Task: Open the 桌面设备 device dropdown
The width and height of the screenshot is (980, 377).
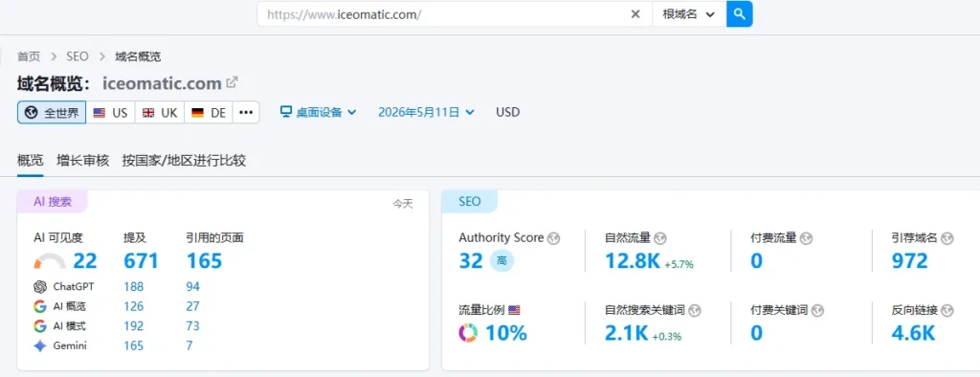Action: click(319, 113)
